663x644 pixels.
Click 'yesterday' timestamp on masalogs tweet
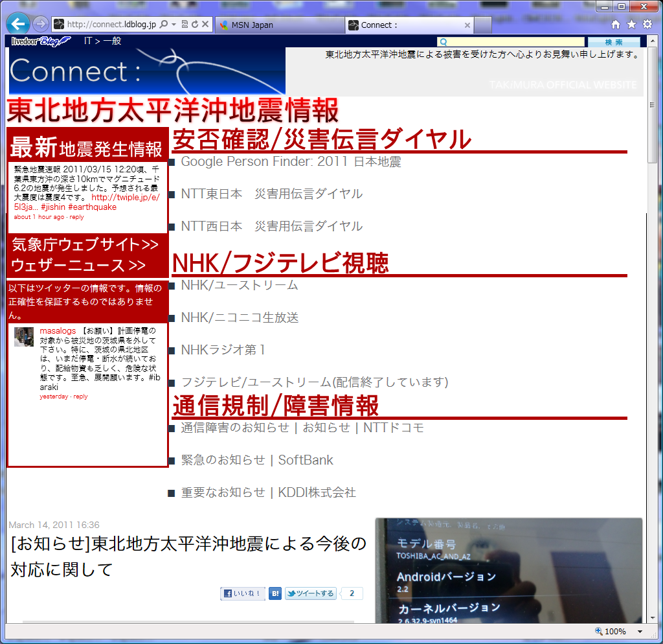(x=54, y=397)
